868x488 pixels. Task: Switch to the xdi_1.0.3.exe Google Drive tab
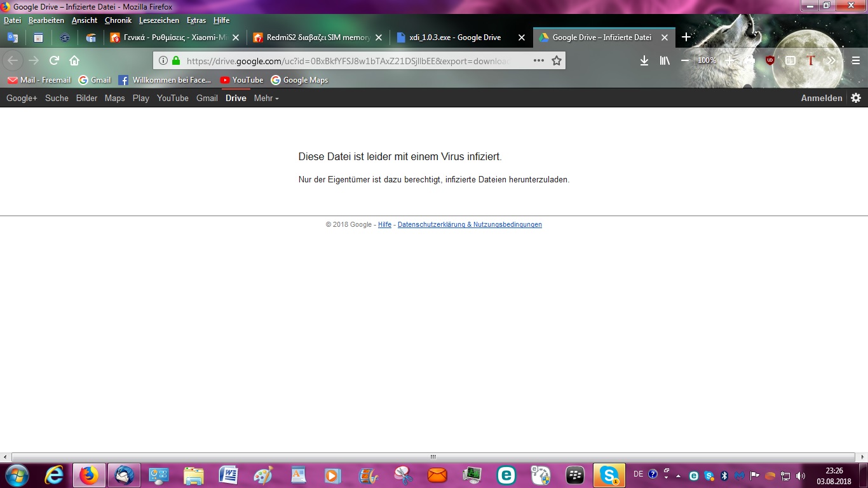click(x=455, y=37)
